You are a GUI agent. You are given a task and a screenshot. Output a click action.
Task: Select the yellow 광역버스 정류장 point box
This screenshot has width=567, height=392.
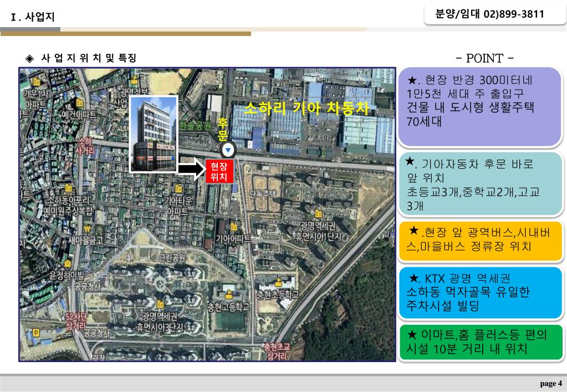coord(480,241)
